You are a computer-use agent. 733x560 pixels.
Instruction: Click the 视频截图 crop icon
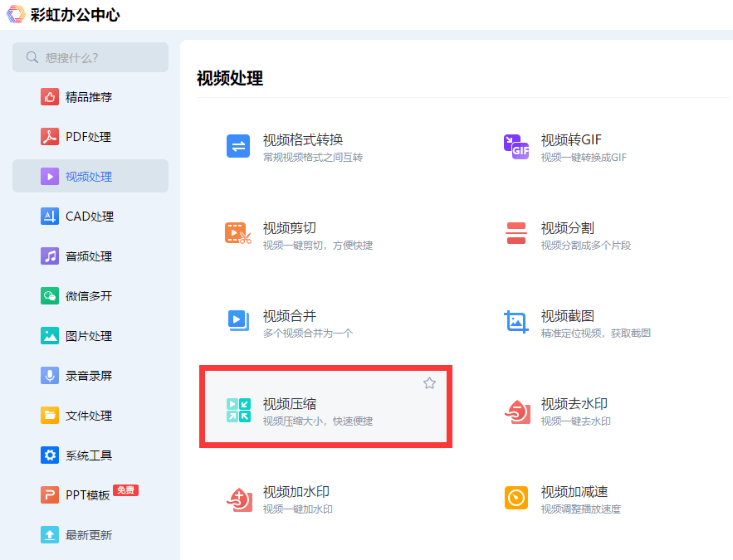click(x=516, y=322)
